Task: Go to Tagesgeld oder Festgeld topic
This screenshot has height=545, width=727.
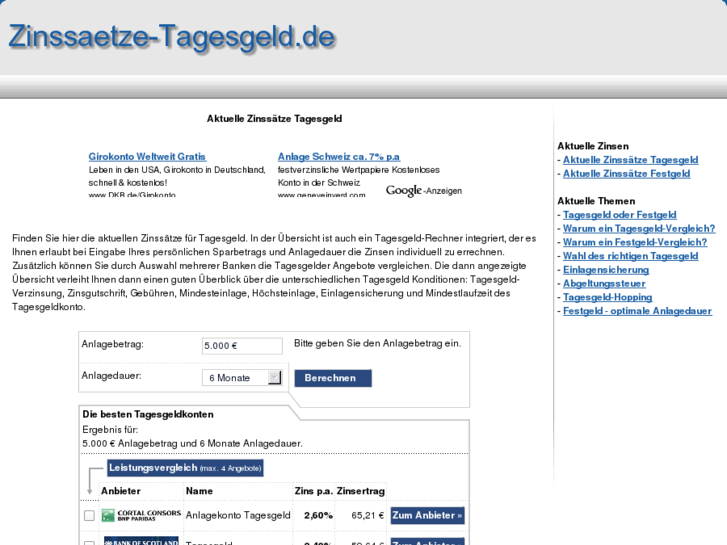Action: (619, 215)
